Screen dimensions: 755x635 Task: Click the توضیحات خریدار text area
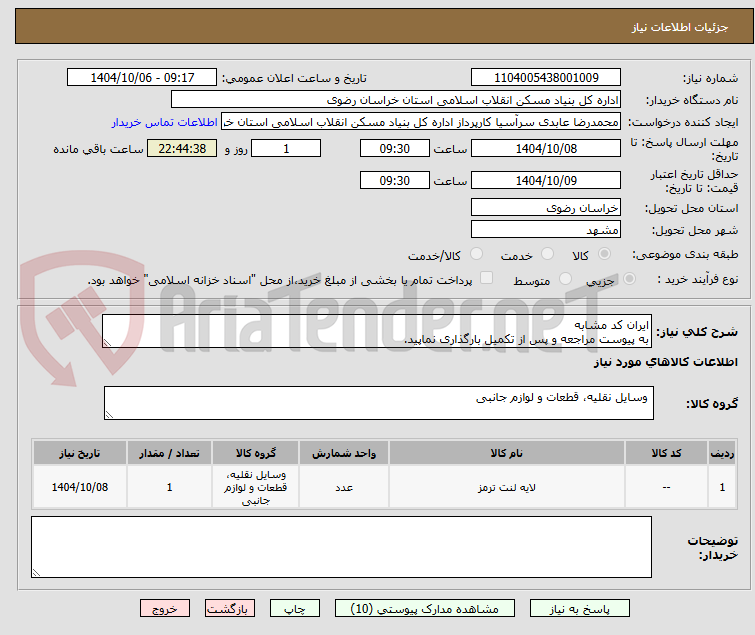341,547
